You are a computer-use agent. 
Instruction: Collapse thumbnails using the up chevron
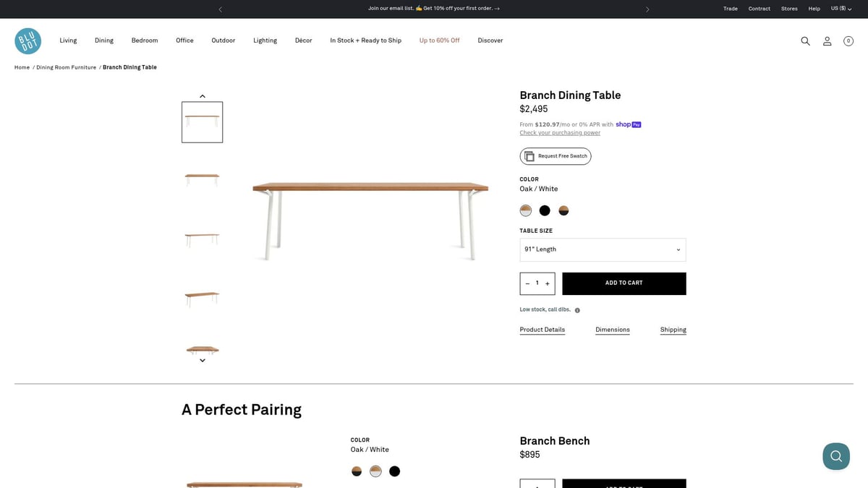click(203, 95)
